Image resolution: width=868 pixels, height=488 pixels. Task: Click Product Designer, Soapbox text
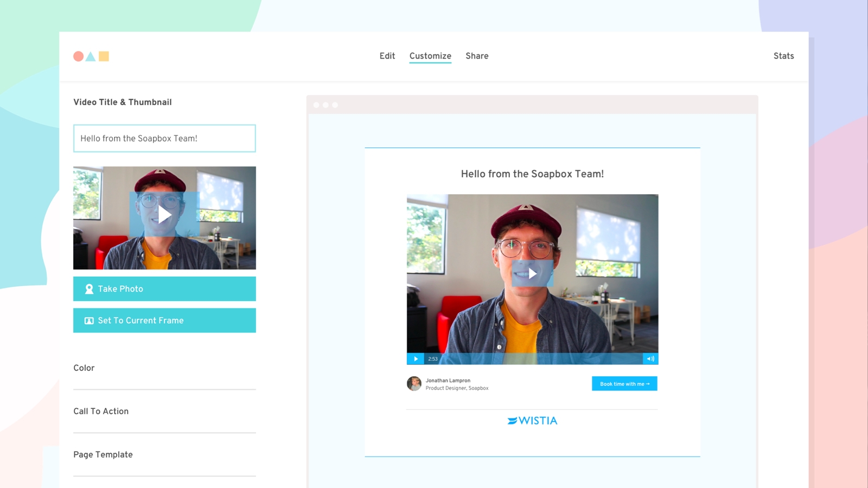(457, 388)
